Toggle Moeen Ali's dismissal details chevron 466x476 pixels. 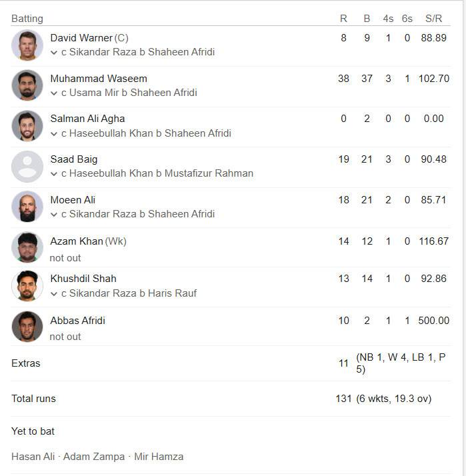(x=54, y=215)
